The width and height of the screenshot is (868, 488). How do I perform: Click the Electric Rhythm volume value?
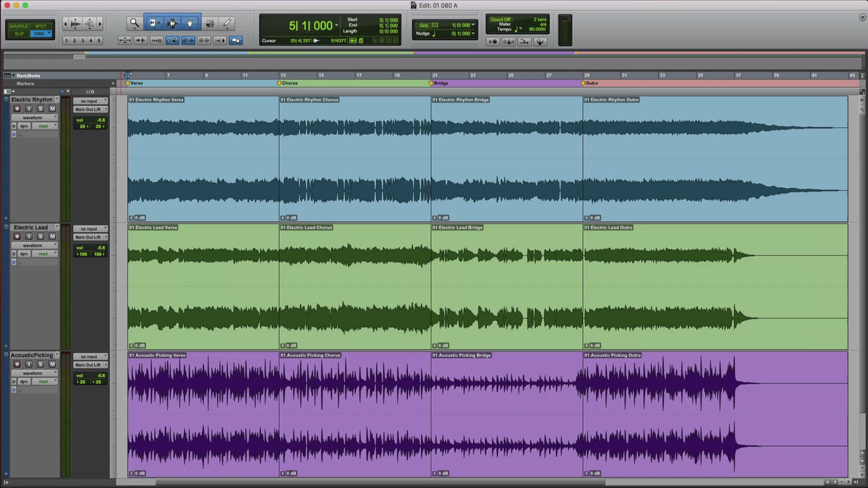[100, 120]
